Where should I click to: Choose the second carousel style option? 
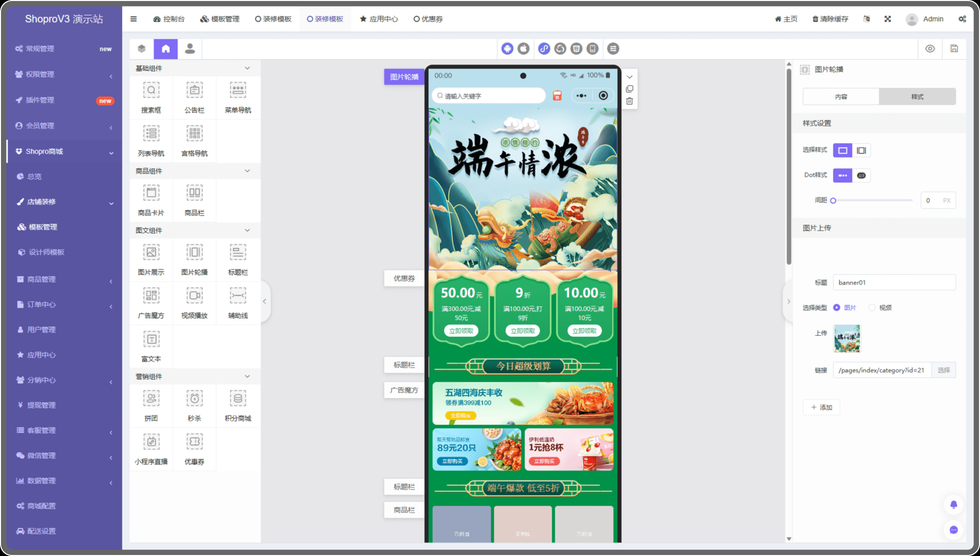click(x=862, y=151)
